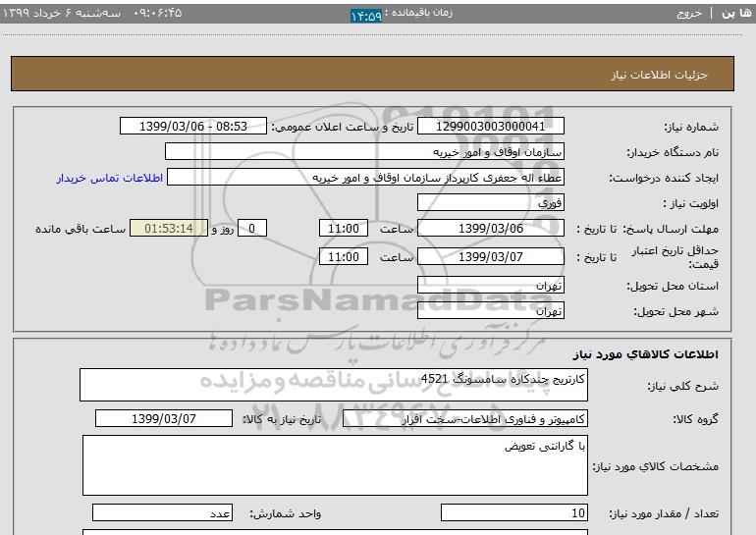The height and width of the screenshot is (535, 756).
Task: Click the label حداقل تاریخ اعتبار قیمت
Action: pyautogui.click(x=675, y=257)
